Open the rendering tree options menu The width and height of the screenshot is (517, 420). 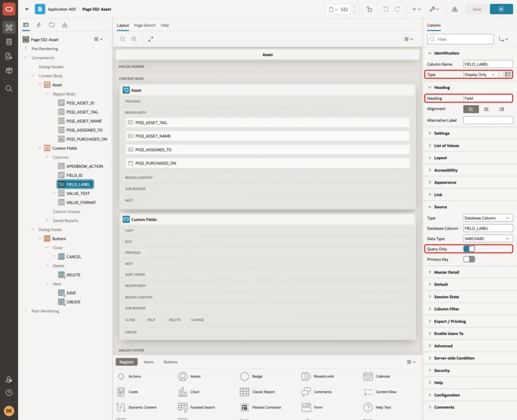[x=98, y=39]
